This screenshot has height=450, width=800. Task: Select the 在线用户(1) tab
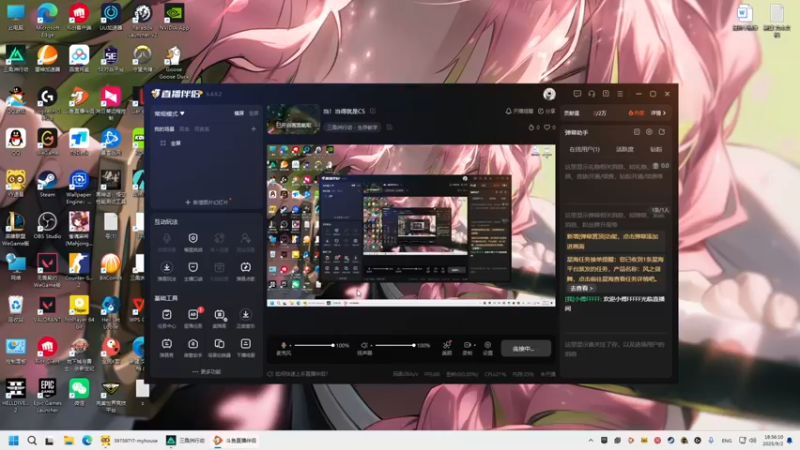point(584,149)
